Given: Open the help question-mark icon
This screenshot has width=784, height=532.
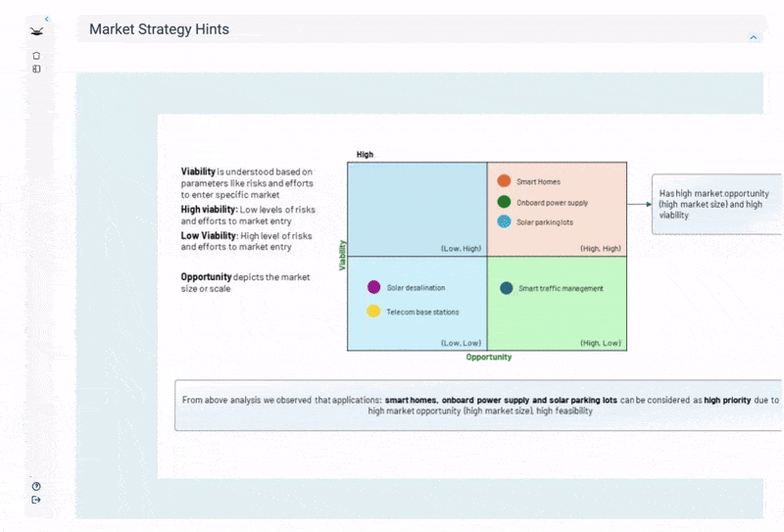Looking at the screenshot, I should coord(36,486).
